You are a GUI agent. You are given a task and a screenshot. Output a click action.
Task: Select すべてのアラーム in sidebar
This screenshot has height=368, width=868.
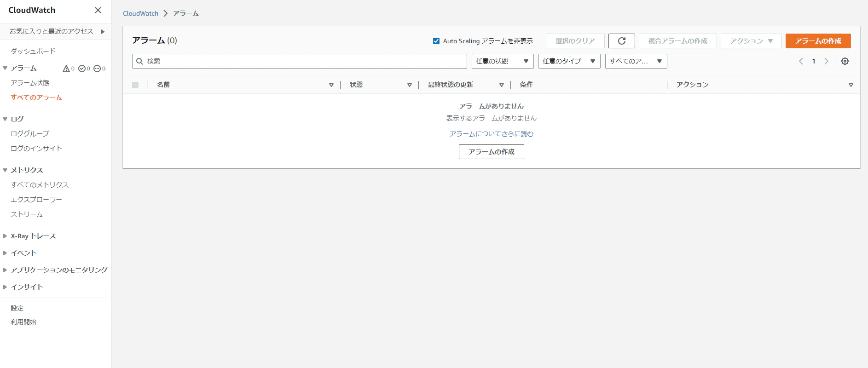pos(36,98)
